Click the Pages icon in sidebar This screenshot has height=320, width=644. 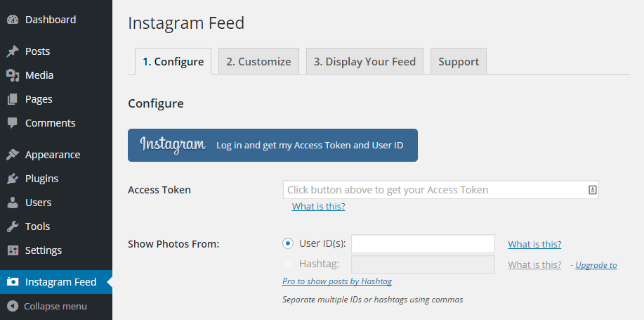[13, 99]
